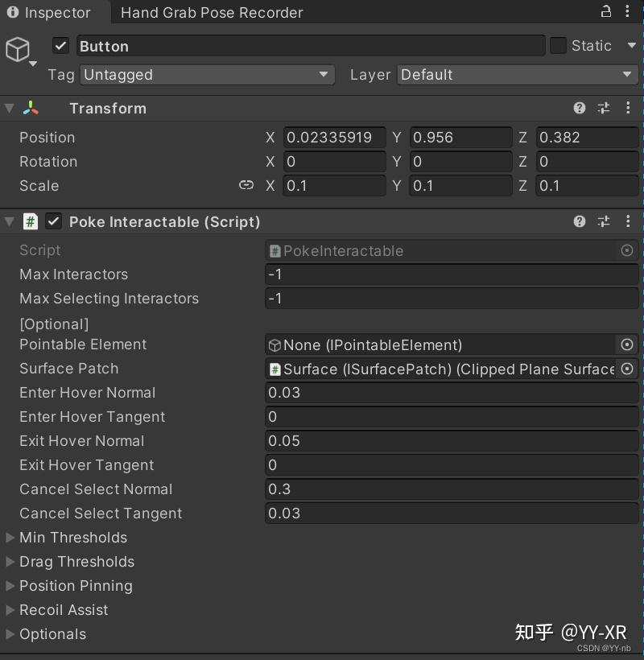644x660 pixels.
Task: Open Transform preset settings icon
Action: [x=604, y=108]
